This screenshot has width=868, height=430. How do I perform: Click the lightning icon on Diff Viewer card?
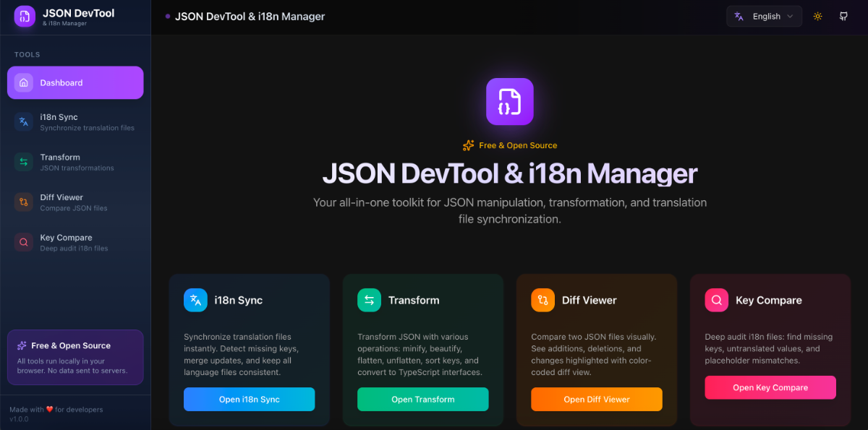(542, 300)
